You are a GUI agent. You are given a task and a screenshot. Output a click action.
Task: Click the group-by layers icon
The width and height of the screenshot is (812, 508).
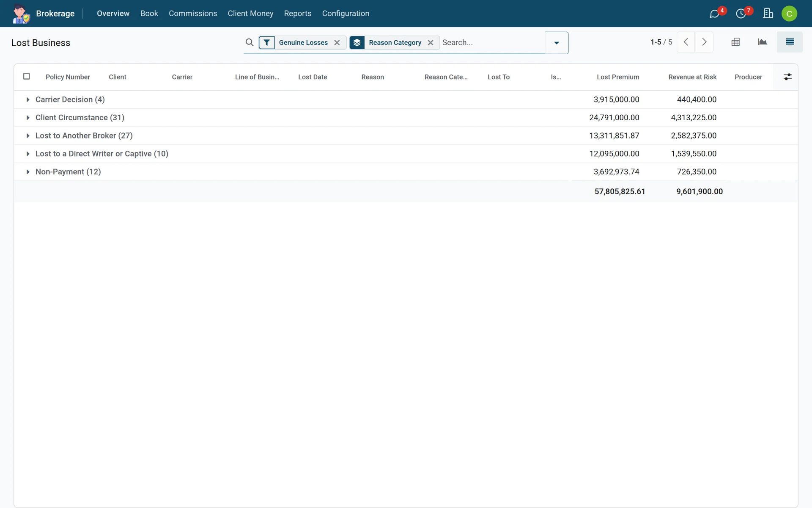tap(357, 42)
